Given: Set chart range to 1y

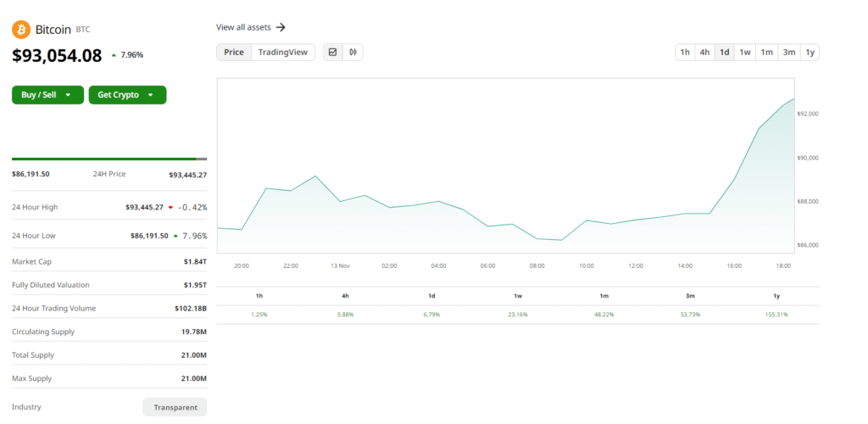Looking at the screenshot, I should point(810,52).
